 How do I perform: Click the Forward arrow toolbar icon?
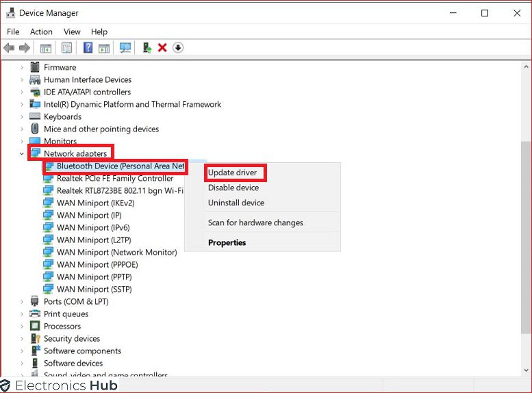click(25, 48)
